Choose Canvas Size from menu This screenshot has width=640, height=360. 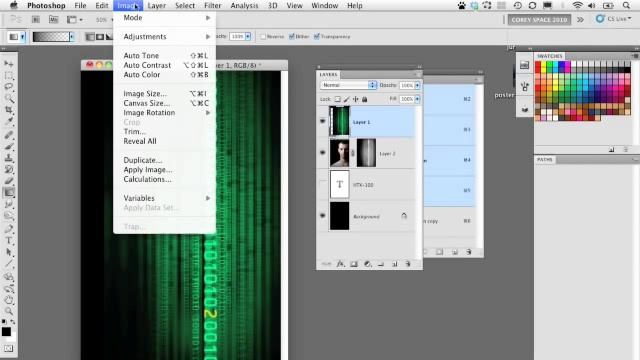click(164, 103)
